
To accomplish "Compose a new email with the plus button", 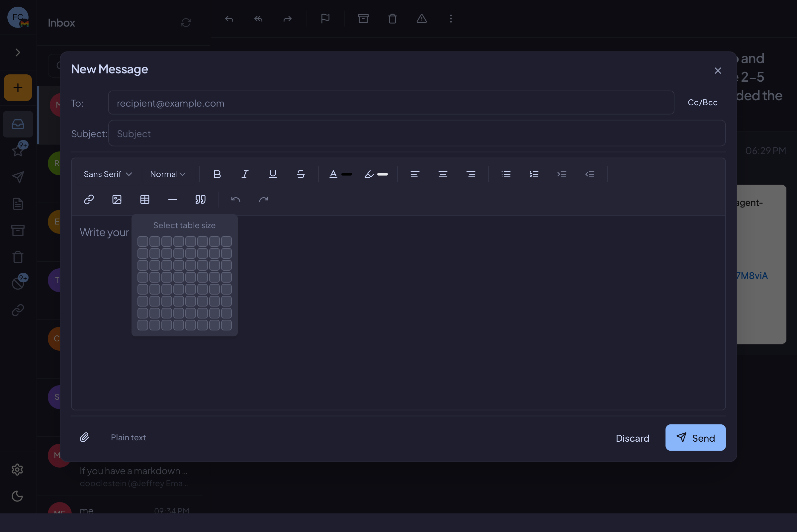I will point(18,88).
